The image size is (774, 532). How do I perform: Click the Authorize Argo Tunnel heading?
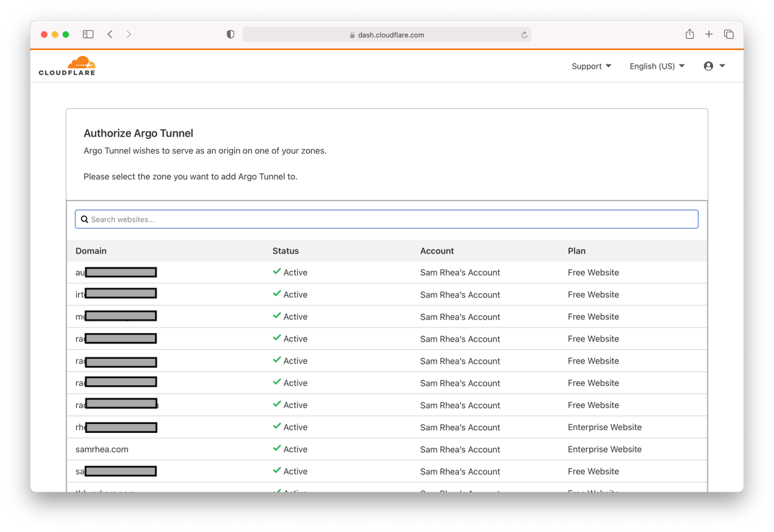[138, 133]
